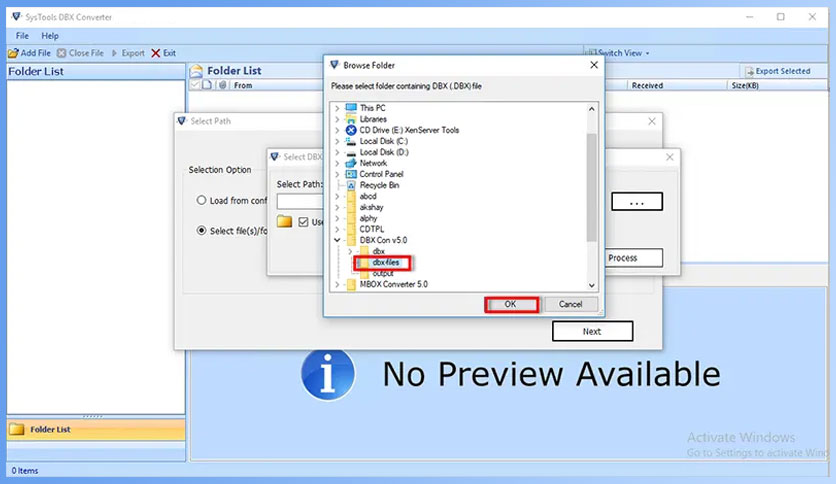Click Cancel in the Browse Folder dialog
This screenshot has width=836, height=484.
(570, 304)
